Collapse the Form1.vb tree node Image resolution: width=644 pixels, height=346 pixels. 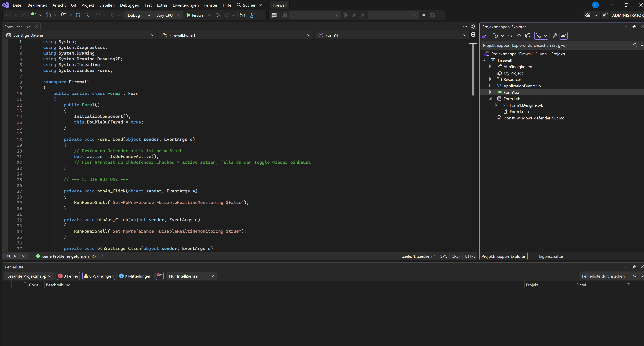[x=490, y=98]
